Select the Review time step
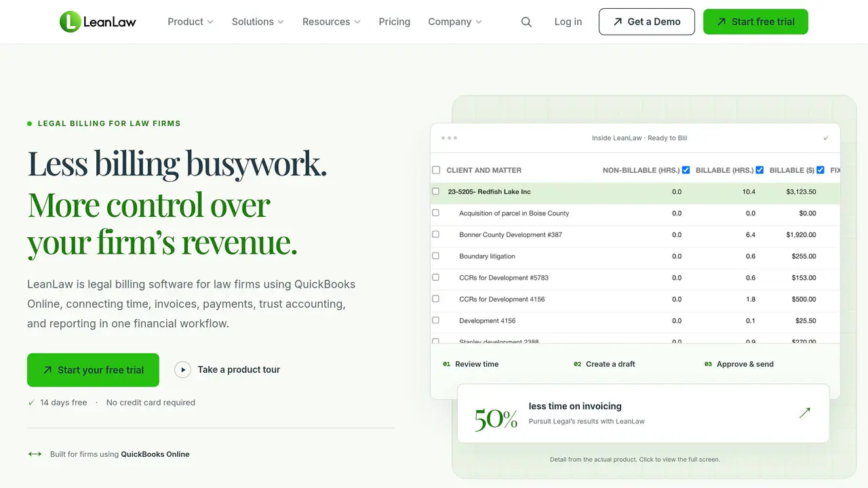The image size is (868, 488). (471, 364)
